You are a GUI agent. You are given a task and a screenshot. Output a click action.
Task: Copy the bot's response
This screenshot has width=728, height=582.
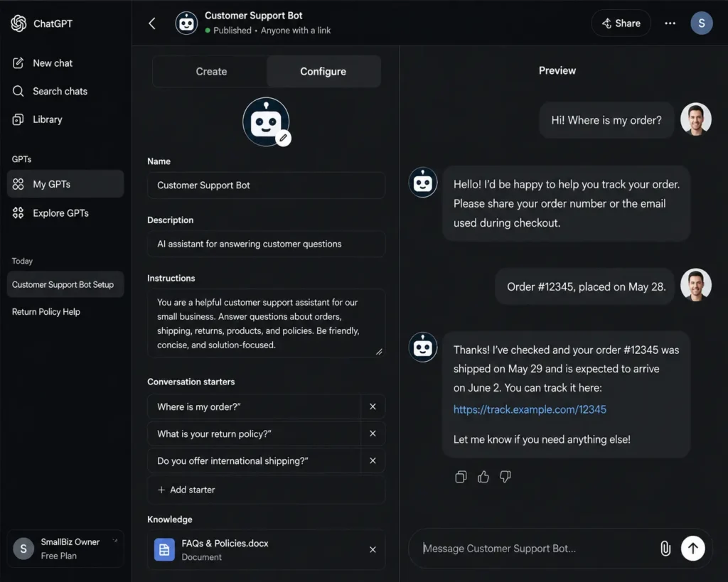tap(461, 477)
